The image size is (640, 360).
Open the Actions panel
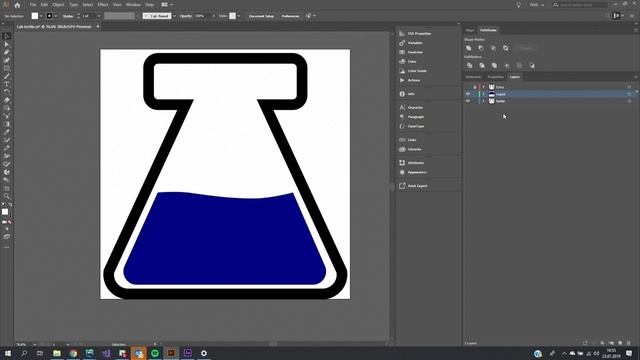tap(410, 80)
